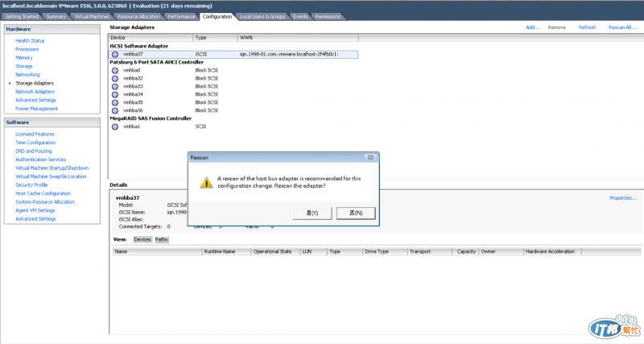Click the vmhba33 adapter icon
This screenshot has width=644, height=344.
(x=115, y=86)
